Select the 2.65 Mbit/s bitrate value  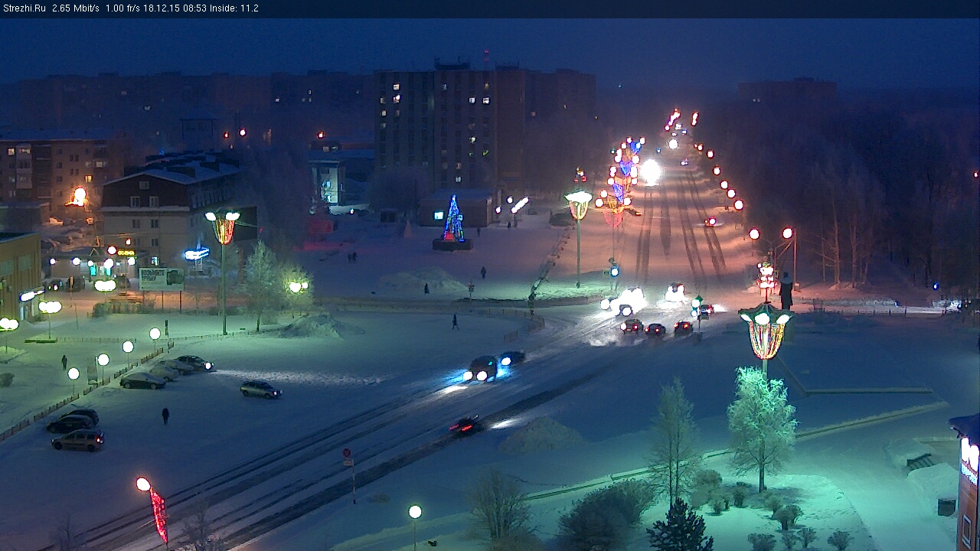click(76, 8)
